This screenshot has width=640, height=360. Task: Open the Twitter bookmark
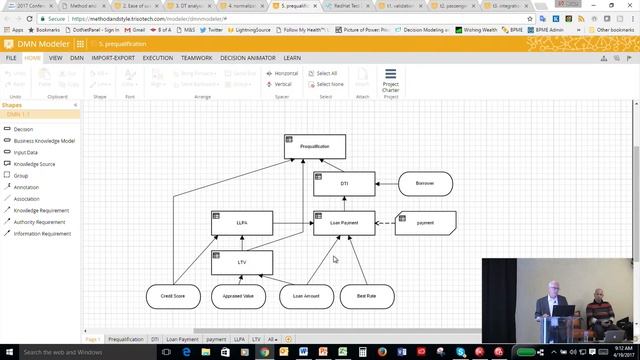211,30
